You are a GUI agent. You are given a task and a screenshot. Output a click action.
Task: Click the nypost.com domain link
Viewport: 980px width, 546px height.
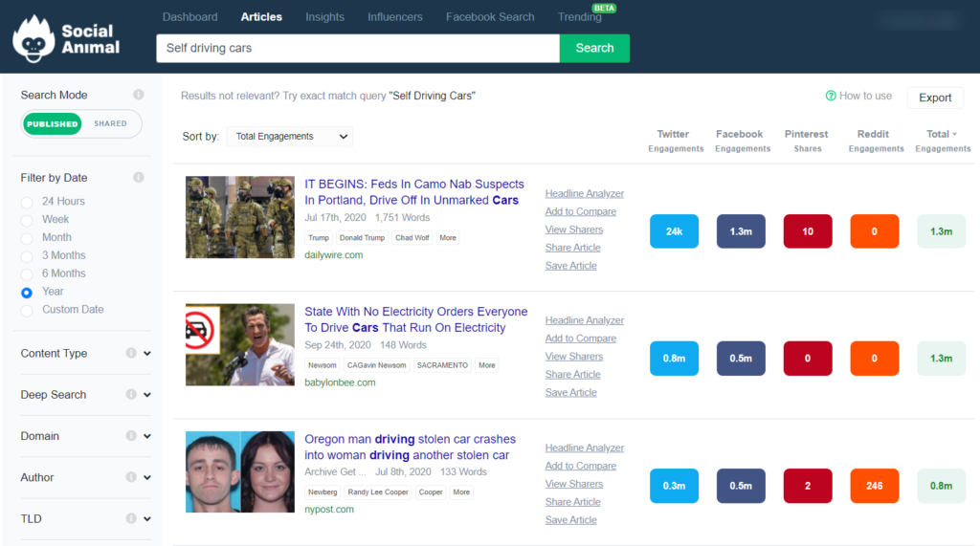coord(329,509)
